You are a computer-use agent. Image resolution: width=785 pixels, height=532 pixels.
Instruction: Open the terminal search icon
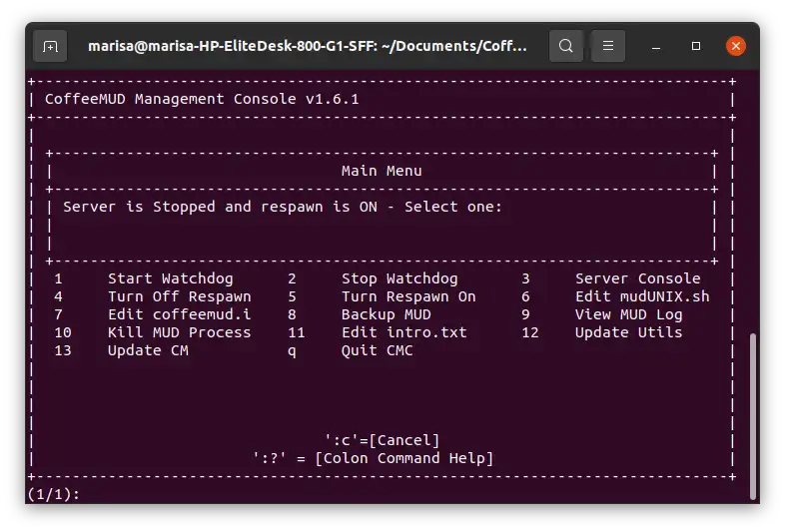(566, 46)
